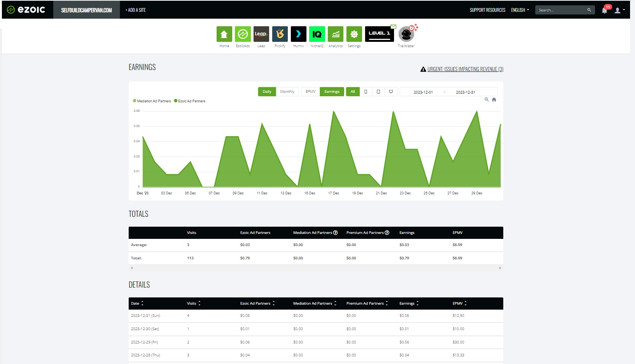Switch chart to Daily view

[267, 92]
